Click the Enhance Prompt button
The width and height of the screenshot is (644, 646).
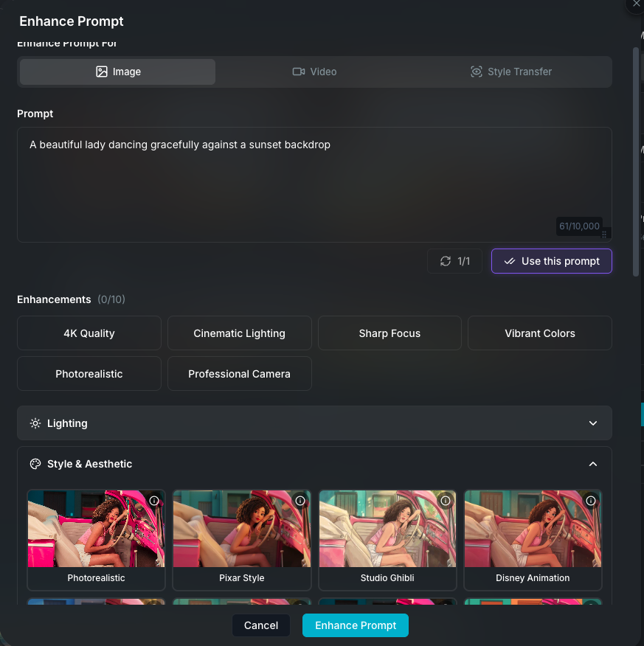click(x=355, y=625)
